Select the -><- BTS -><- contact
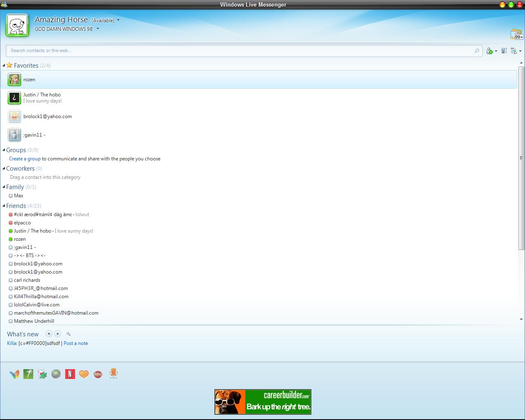 [x=30, y=256]
